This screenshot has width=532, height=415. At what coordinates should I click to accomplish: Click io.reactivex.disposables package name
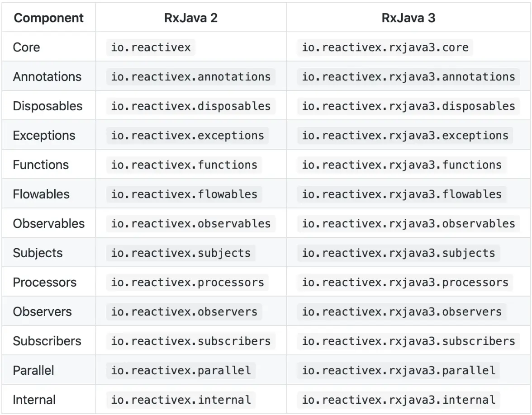point(191,106)
